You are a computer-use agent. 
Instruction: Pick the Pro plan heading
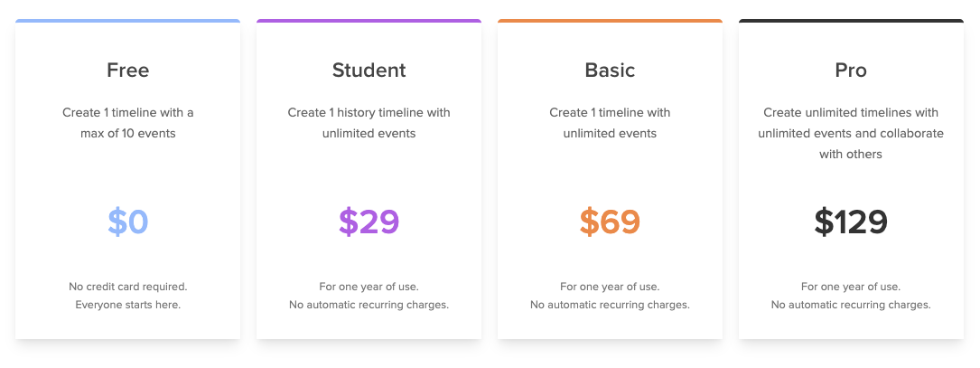pyautogui.click(x=851, y=70)
